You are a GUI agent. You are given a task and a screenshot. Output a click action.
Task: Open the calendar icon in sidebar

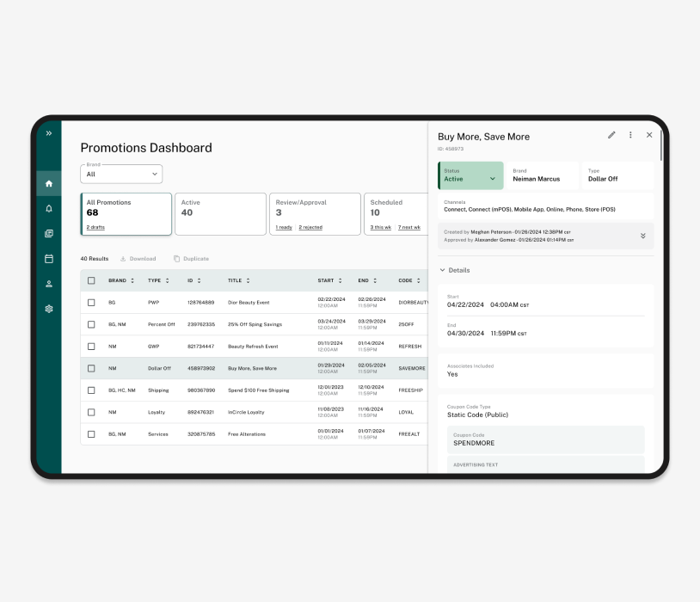[49, 258]
